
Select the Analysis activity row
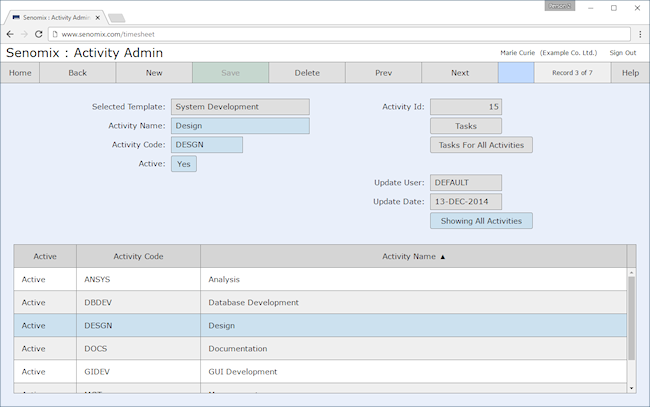(320, 279)
